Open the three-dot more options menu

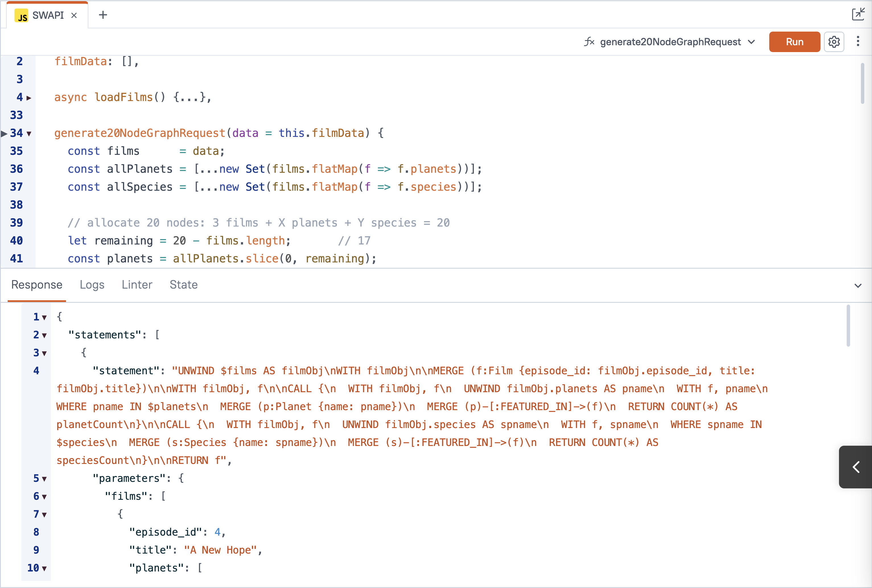tap(858, 41)
